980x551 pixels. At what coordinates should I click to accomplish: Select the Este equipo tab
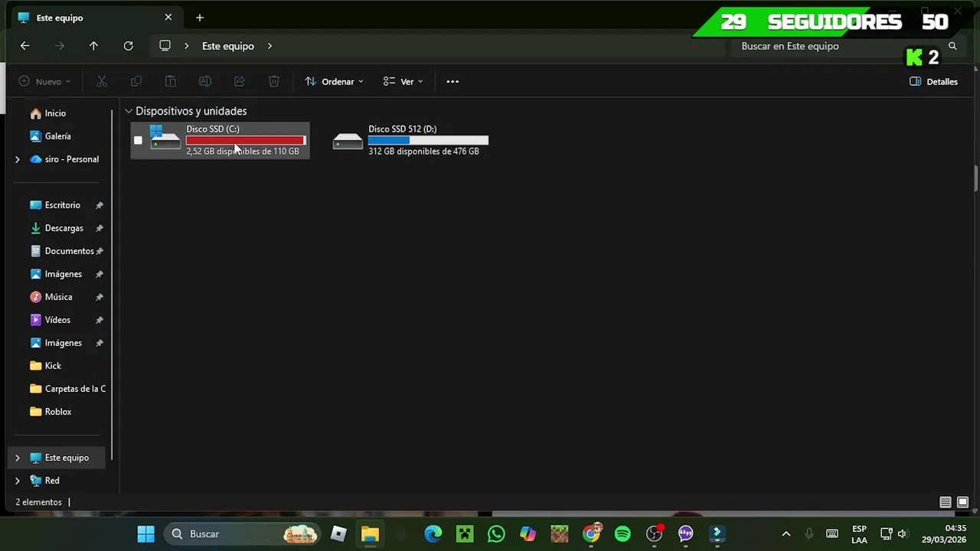point(93,18)
